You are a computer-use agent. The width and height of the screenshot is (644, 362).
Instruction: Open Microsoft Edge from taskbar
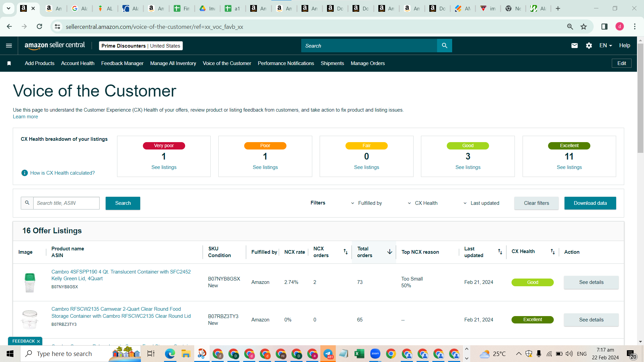click(170, 354)
